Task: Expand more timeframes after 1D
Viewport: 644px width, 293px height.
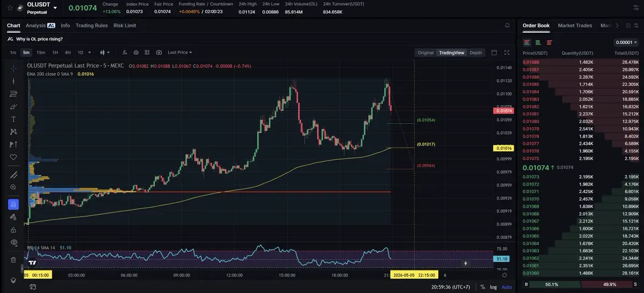Action: coord(90,53)
